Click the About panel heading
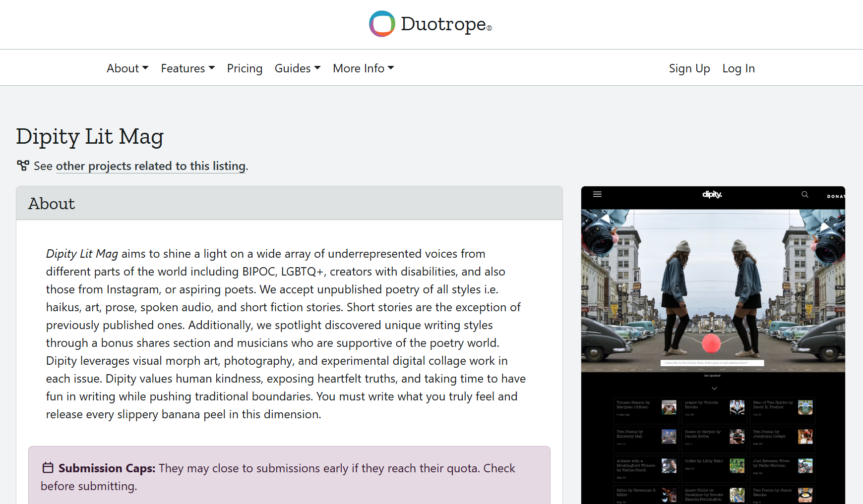 pyautogui.click(x=52, y=203)
